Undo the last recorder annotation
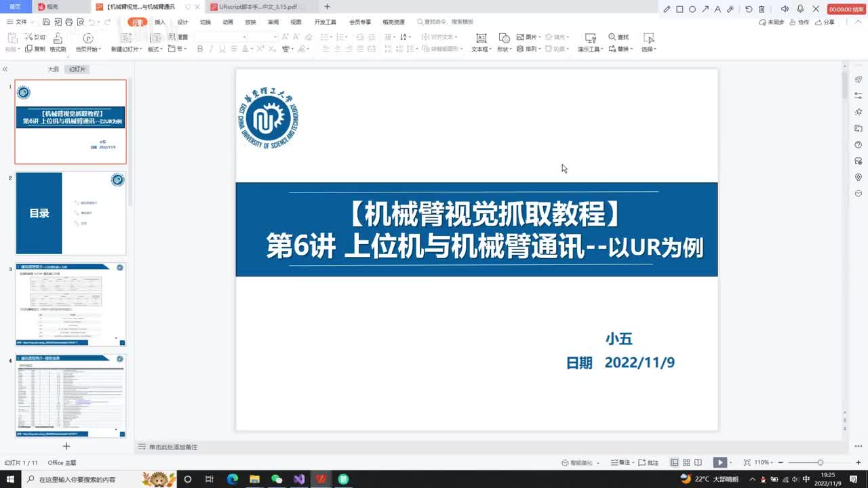 tap(749, 9)
